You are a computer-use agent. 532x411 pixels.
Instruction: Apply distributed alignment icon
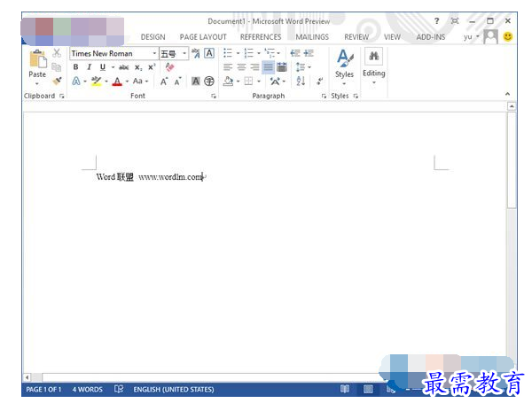pos(282,67)
